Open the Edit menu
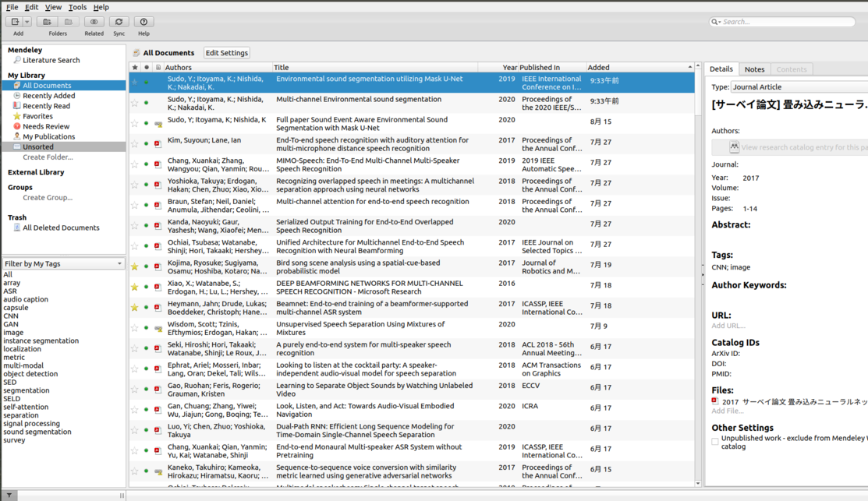This screenshot has height=501, width=868. (31, 7)
